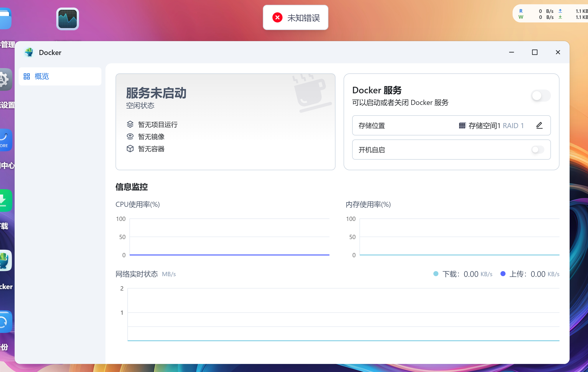The image size is (588, 372).
Task: Click the 空闲状态 status label
Action: pyautogui.click(x=140, y=106)
